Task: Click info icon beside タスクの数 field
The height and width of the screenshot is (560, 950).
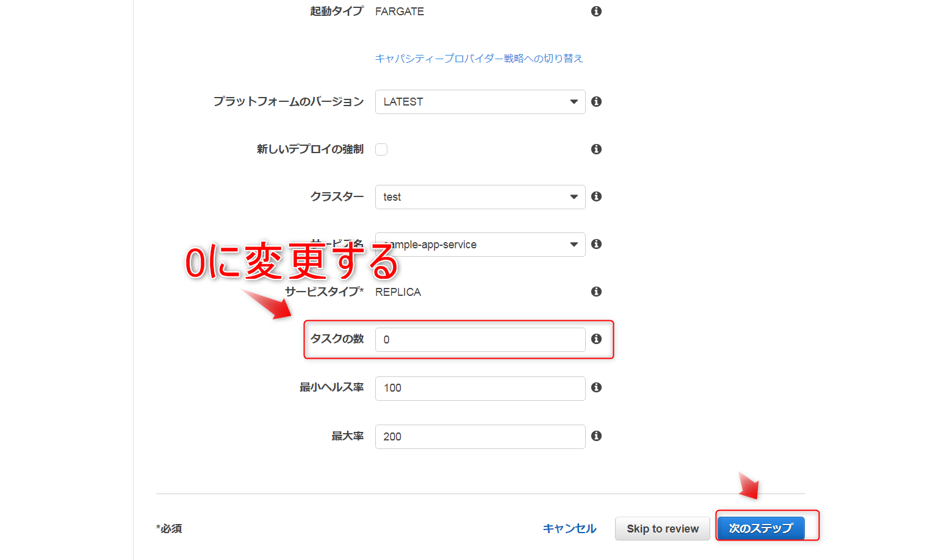Action: (596, 339)
